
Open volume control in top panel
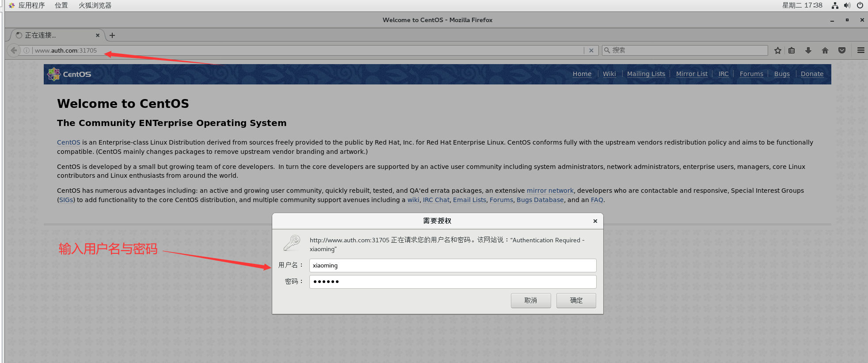pyautogui.click(x=847, y=5)
